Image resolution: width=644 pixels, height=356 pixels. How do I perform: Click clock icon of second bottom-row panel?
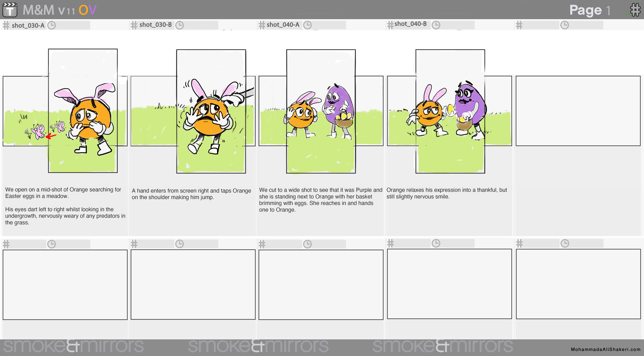click(x=179, y=244)
